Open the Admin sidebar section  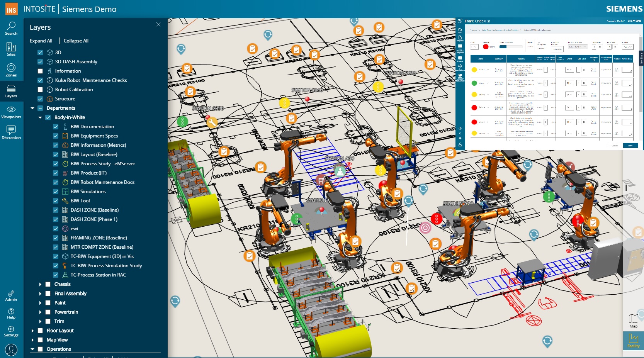[x=11, y=296]
